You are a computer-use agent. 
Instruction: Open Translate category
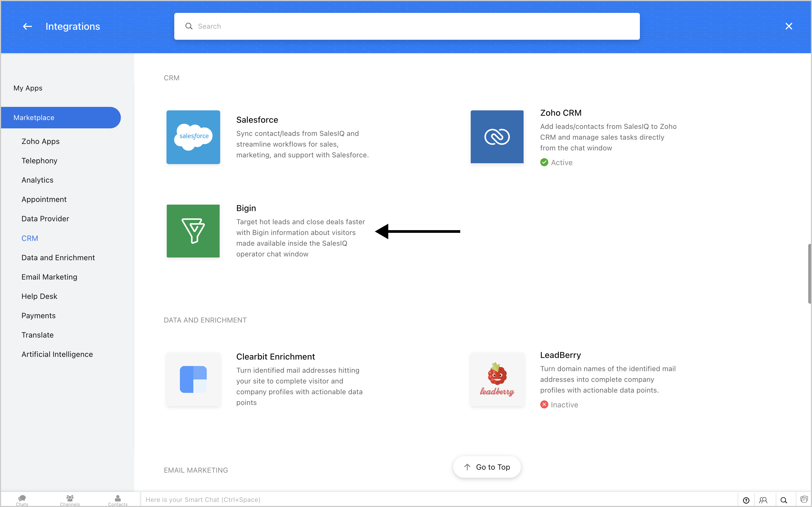point(38,335)
